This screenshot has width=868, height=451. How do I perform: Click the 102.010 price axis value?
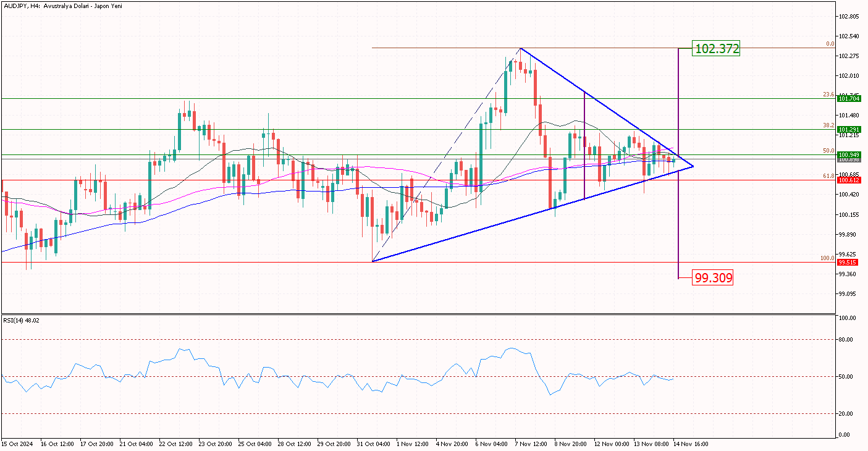tap(849, 76)
